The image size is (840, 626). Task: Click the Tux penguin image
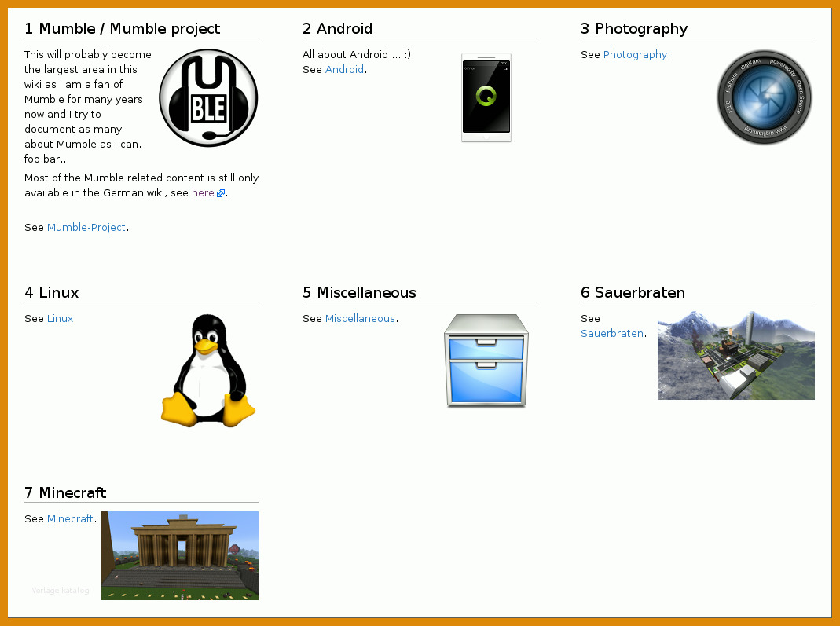click(x=208, y=371)
